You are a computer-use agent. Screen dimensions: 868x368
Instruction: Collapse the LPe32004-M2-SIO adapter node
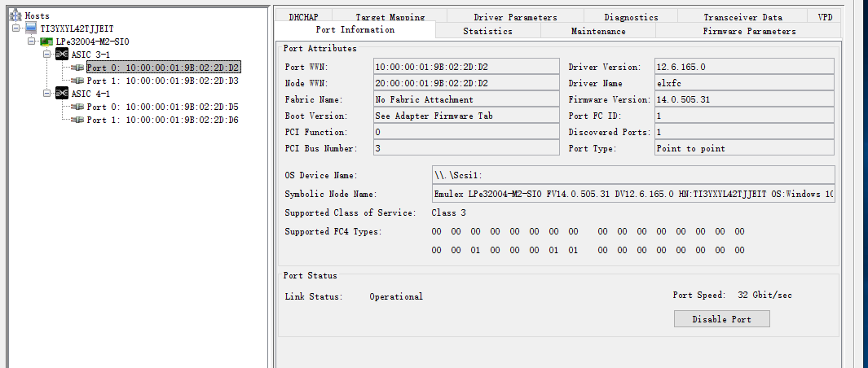31,42
